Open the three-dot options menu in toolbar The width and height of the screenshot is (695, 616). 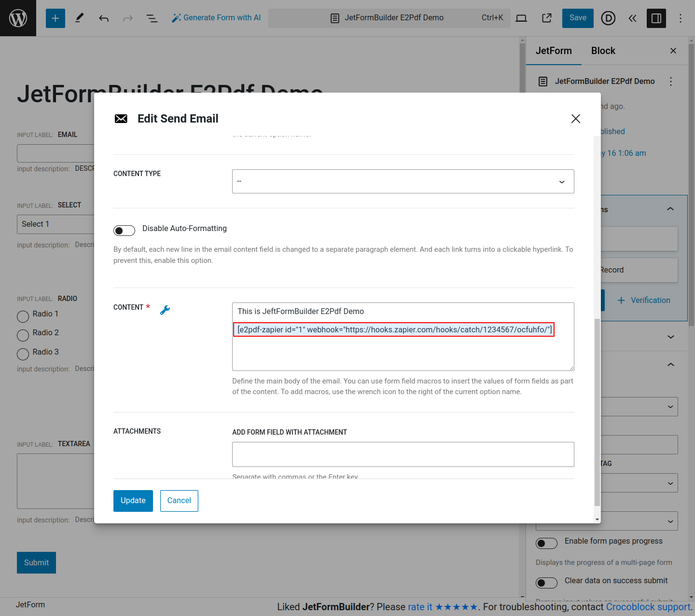coord(681,18)
